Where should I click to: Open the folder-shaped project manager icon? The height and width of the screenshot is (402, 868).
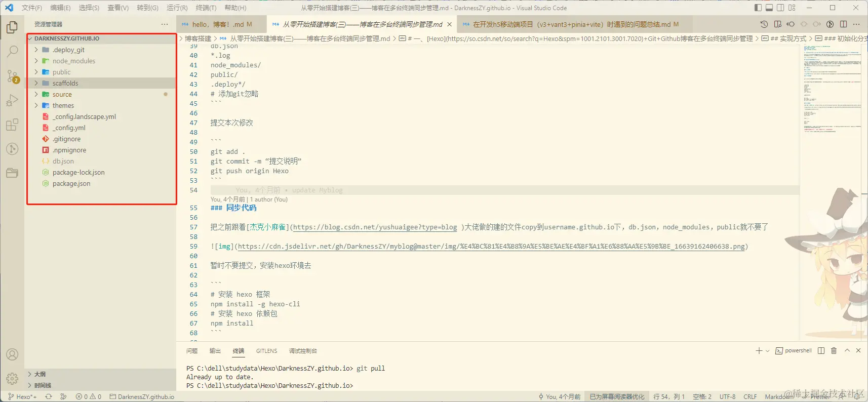click(x=12, y=173)
